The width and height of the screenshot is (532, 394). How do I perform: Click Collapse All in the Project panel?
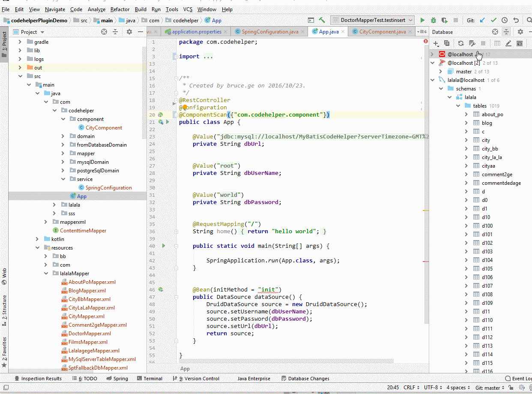click(x=115, y=32)
